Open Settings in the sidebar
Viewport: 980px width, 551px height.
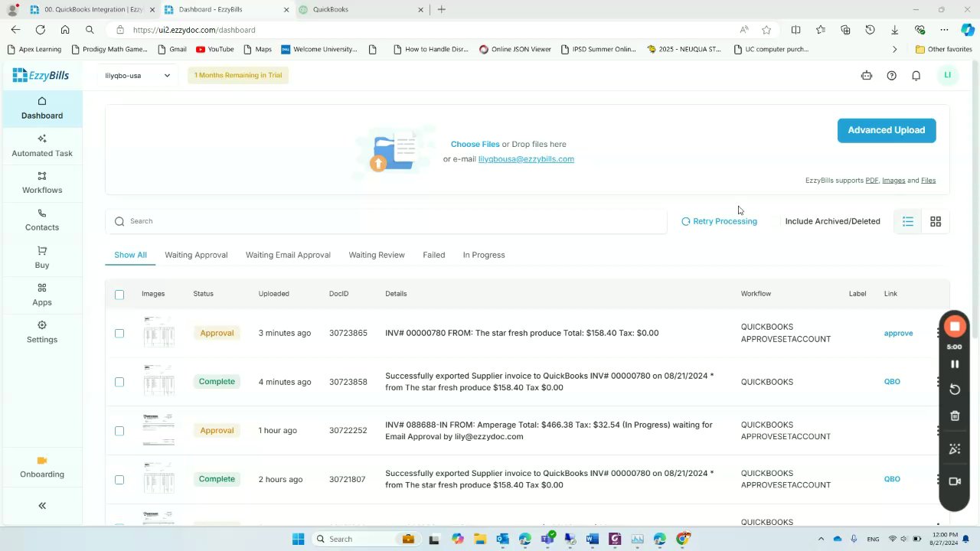42,332
